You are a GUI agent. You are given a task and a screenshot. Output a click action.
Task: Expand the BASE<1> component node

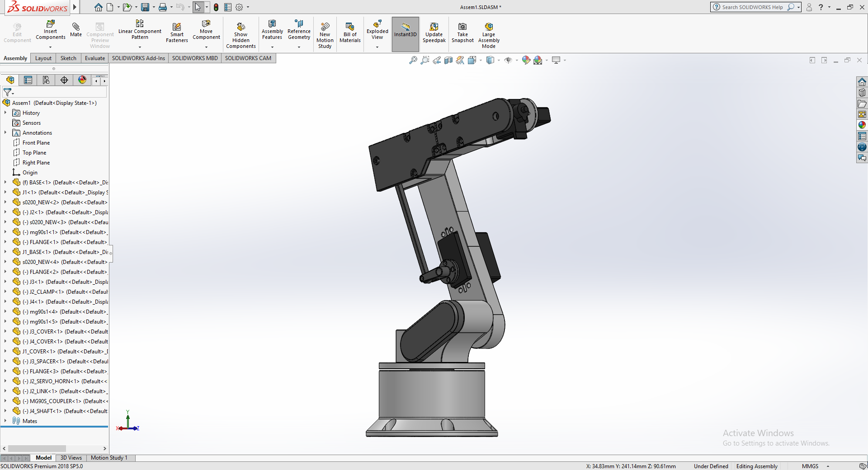pos(5,182)
